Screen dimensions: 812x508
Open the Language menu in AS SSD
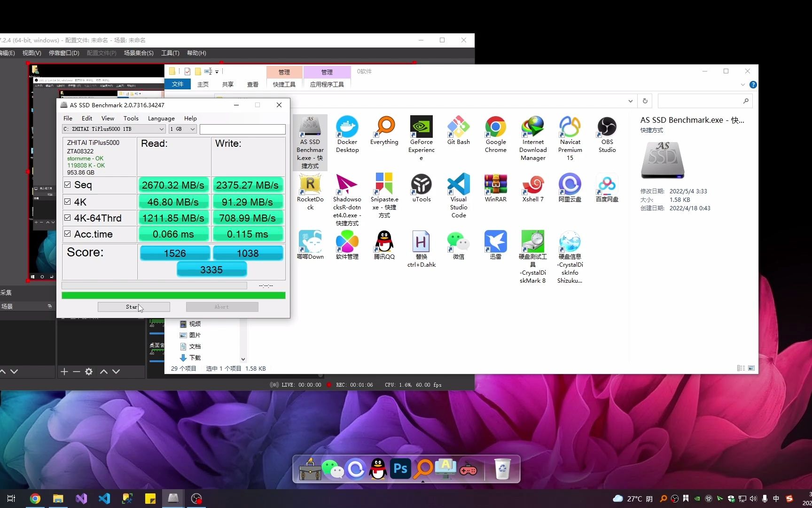(x=161, y=118)
